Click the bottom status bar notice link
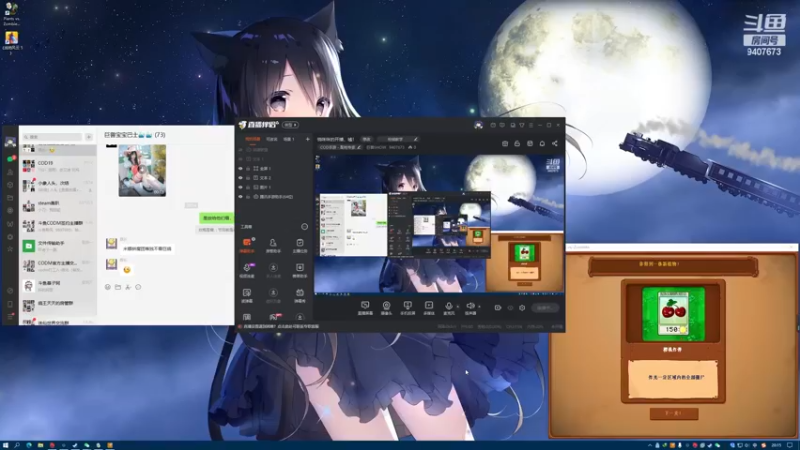800x450 pixels. (281, 327)
